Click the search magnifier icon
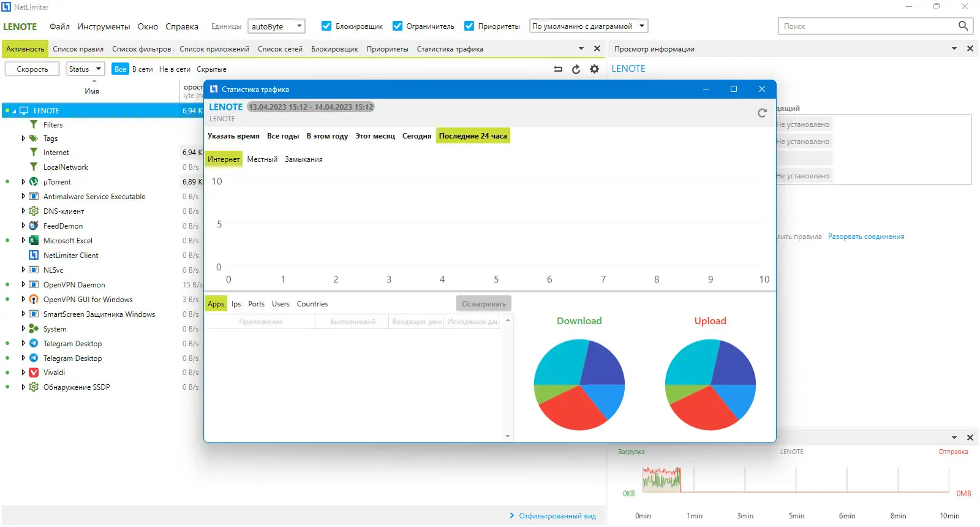This screenshot has height=527, width=980. click(x=963, y=26)
